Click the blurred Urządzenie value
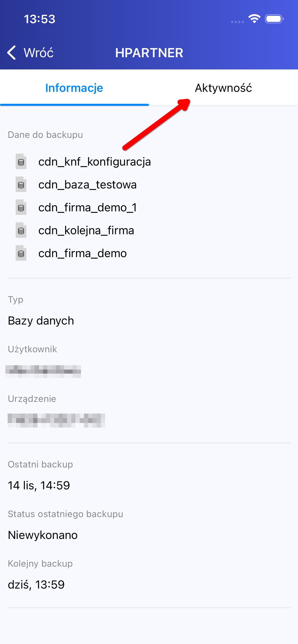298x644 pixels. pos(56,420)
